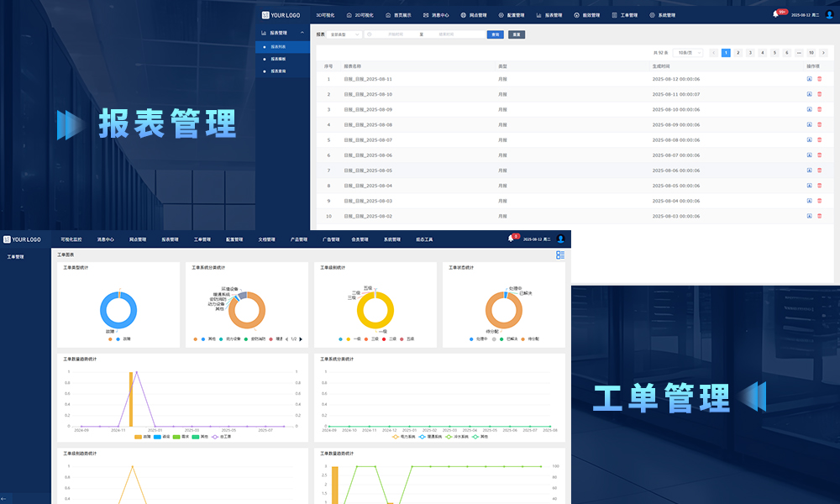
Task: Collapse the 报表管理 sidebar section
Action: click(x=304, y=33)
